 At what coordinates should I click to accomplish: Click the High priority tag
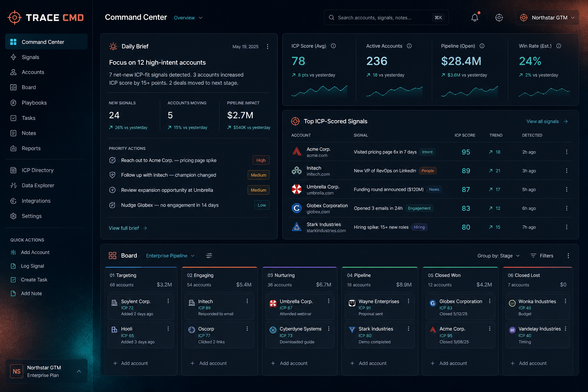[x=261, y=160]
